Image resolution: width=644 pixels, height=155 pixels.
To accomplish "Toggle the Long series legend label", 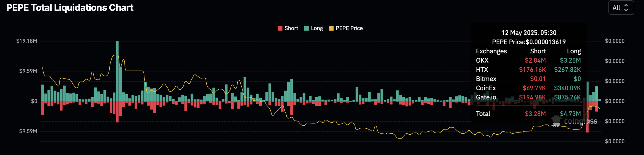I will pos(317,28).
